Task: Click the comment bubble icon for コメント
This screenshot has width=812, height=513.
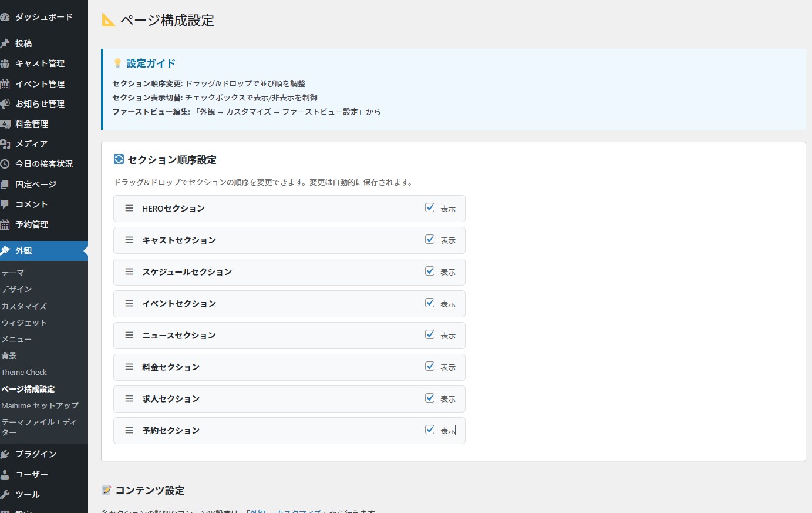Action: pos(5,204)
